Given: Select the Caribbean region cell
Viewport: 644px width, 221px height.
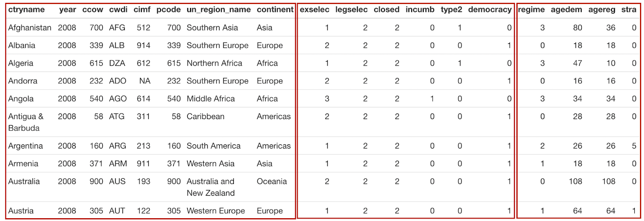Looking at the screenshot, I should point(205,116).
